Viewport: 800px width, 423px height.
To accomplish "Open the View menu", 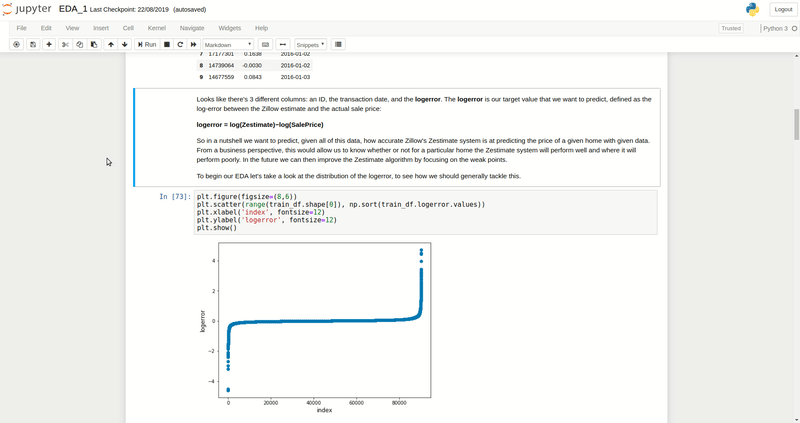I will point(72,28).
